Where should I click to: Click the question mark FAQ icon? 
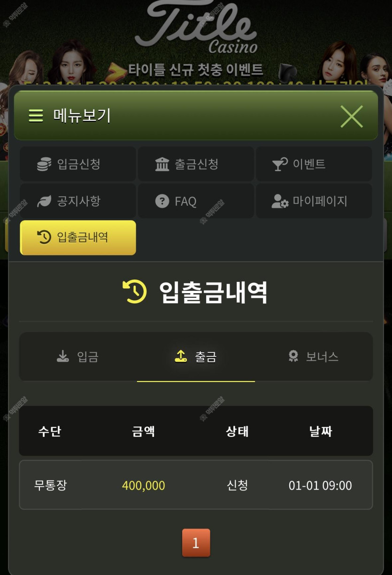pyautogui.click(x=162, y=202)
